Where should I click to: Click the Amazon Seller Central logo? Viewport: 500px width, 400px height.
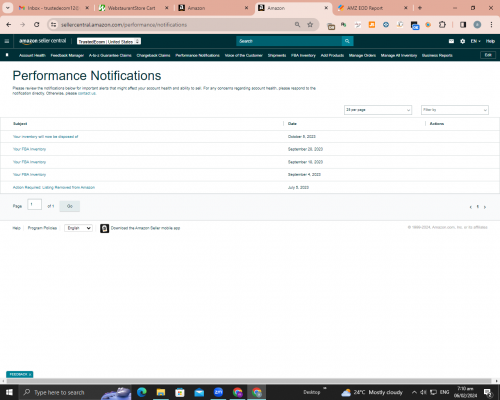click(43, 41)
